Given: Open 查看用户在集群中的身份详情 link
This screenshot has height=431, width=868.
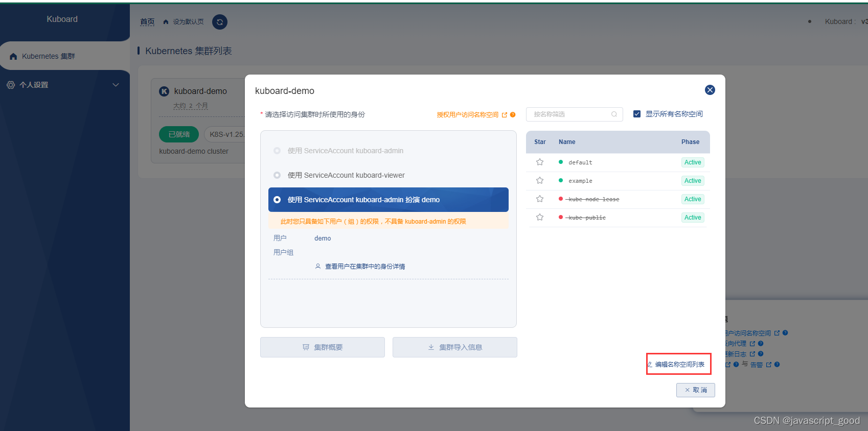Looking at the screenshot, I should coord(365,267).
